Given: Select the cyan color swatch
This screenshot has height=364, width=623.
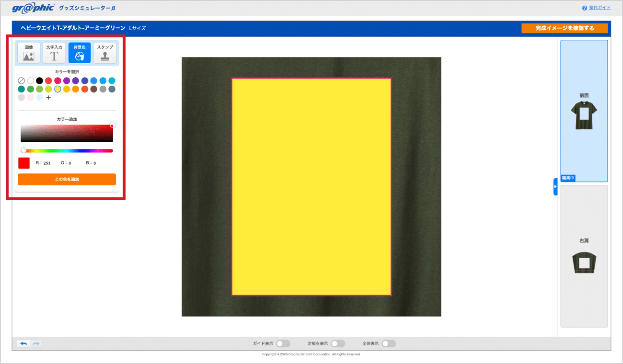Looking at the screenshot, I should (112, 80).
